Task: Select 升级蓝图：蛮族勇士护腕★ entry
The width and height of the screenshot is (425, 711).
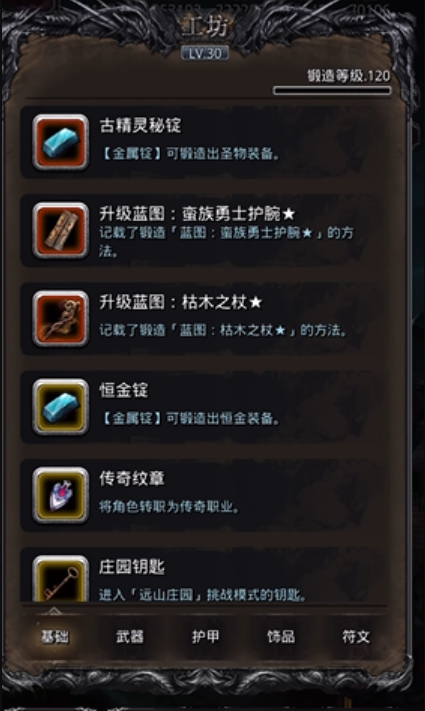Action: (x=200, y=230)
